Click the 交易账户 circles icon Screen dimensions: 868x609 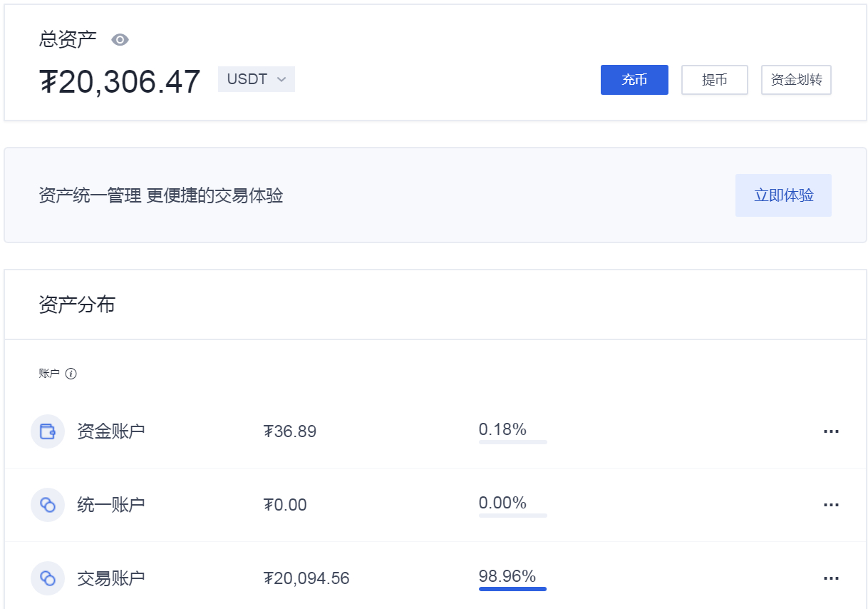[x=48, y=578]
